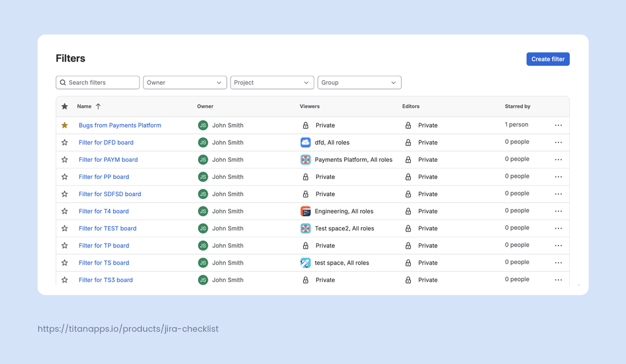Open Bugs from Payments Platform filter
Screen dimensions: 626x364
point(120,125)
